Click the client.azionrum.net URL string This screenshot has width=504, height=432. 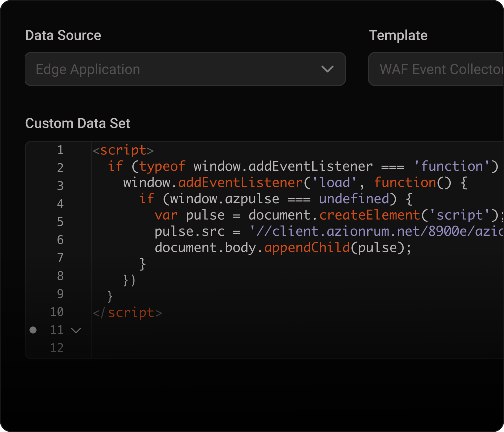(375, 231)
